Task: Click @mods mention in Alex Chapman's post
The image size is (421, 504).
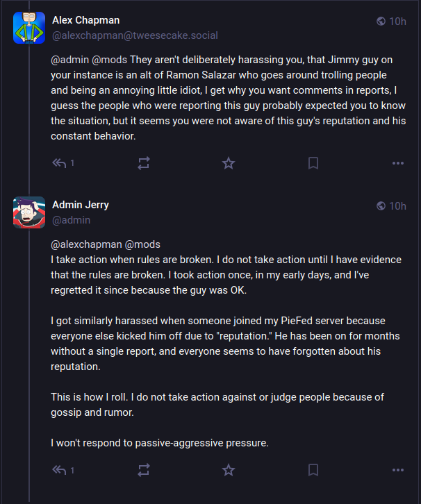Action: point(107,59)
